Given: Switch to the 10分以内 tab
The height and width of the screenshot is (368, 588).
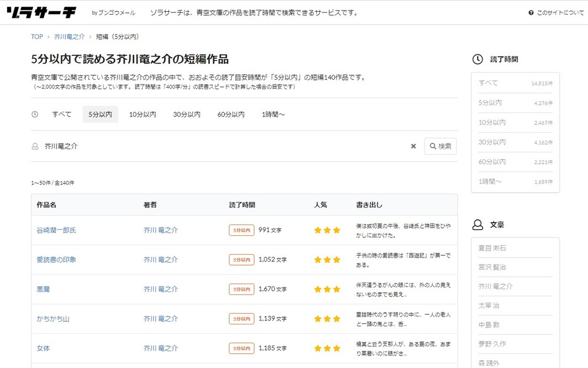Looking at the screenshot, I should (142, 115).
